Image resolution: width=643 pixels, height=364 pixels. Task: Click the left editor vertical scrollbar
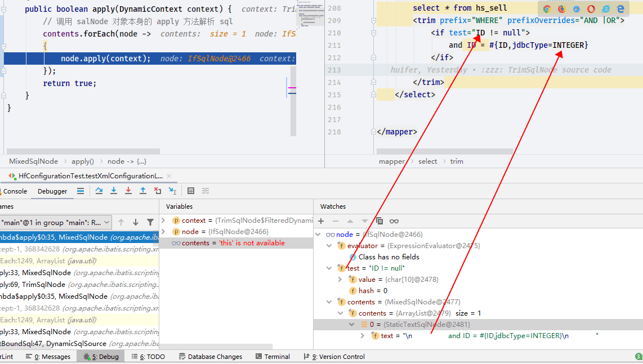tap(293, 101)
